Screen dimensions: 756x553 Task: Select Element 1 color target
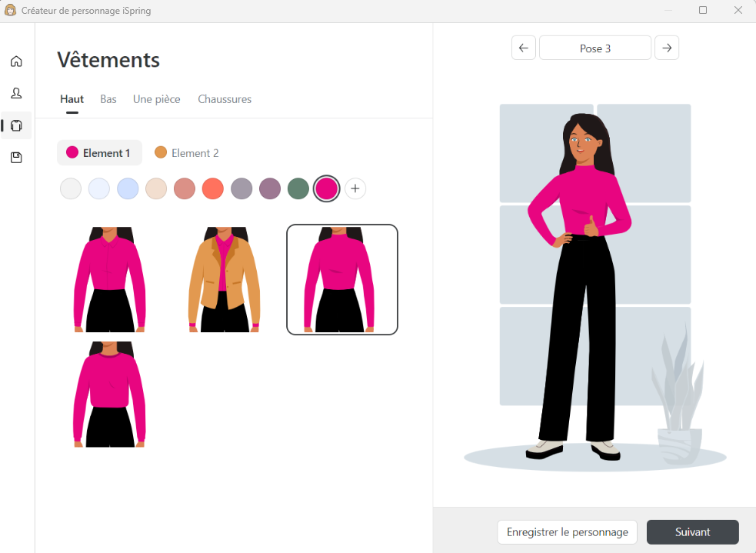[x=99, y=153]
